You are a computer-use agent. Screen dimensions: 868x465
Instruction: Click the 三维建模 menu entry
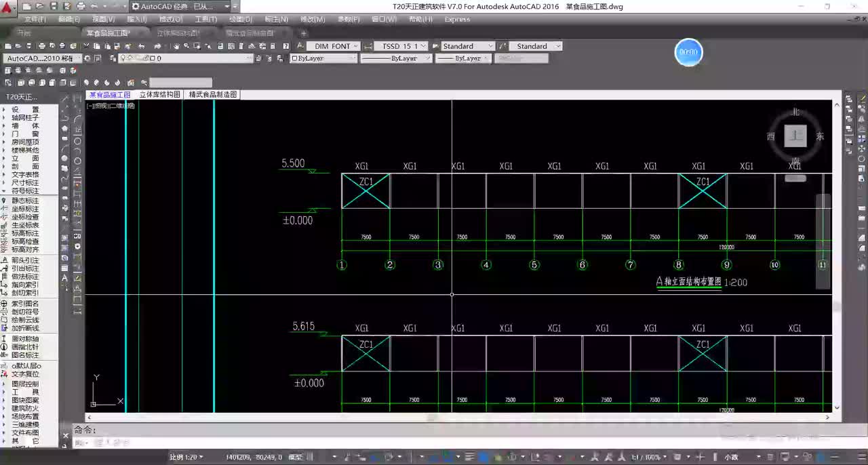24,424
